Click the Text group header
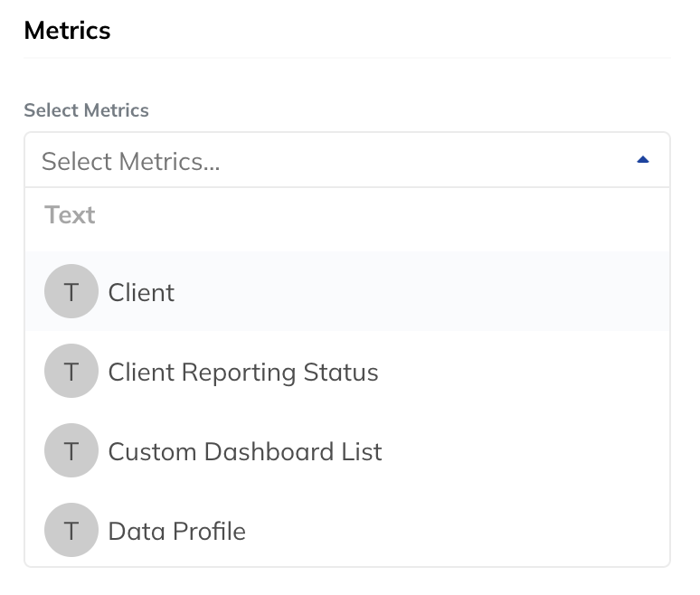Screen dimensions: 700x595 (70, 214)
